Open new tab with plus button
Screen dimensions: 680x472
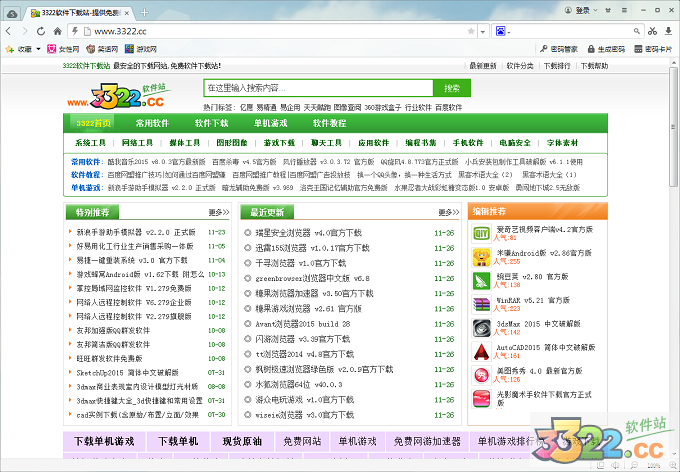(146, 11)
